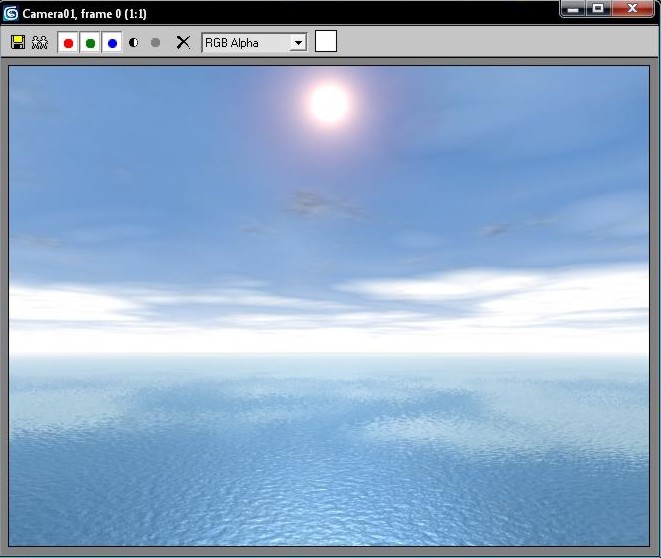This screenshot has width=661, height=558.
Task: Toggle the blue channel display
Action: pos(112,43)
